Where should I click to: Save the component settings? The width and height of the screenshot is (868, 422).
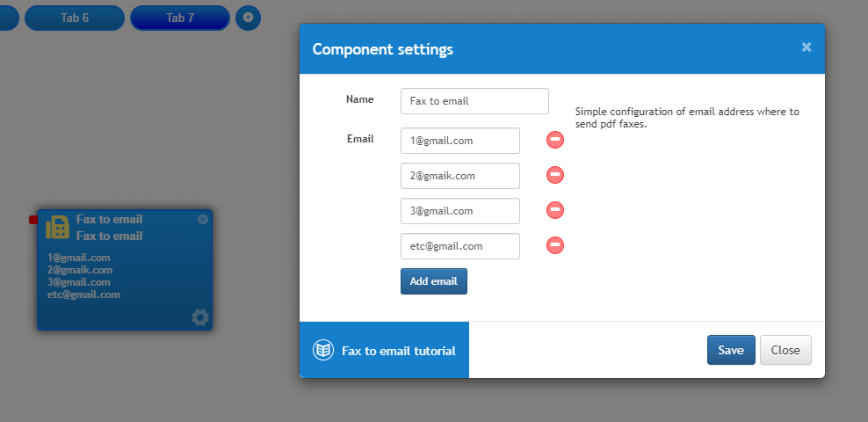731,350
